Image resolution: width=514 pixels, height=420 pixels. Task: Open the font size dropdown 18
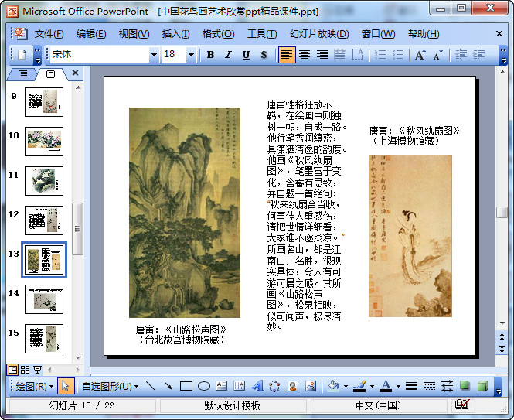(x=191, y=55)
